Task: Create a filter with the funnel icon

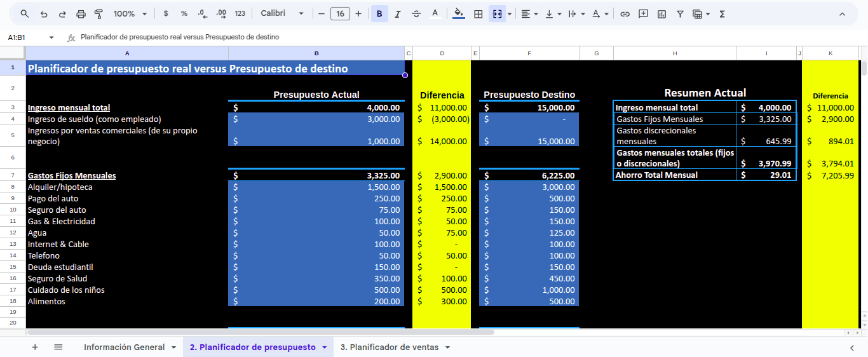Action: tap(680, 13)
